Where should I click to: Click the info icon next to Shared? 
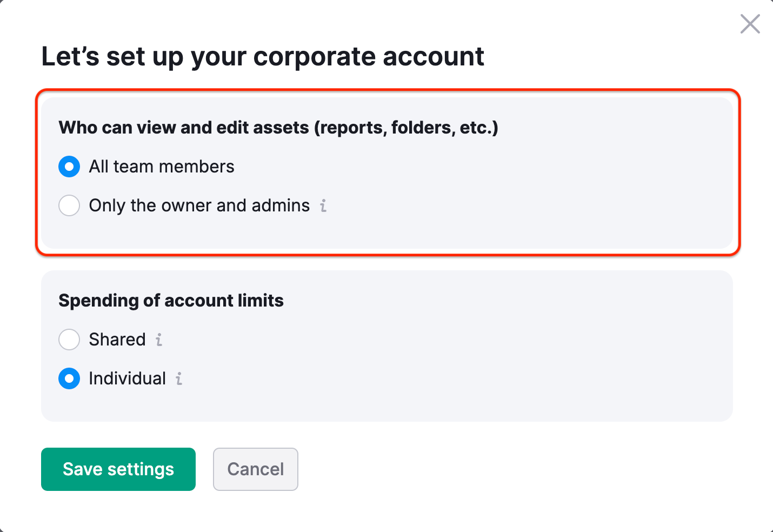[159, 340]
